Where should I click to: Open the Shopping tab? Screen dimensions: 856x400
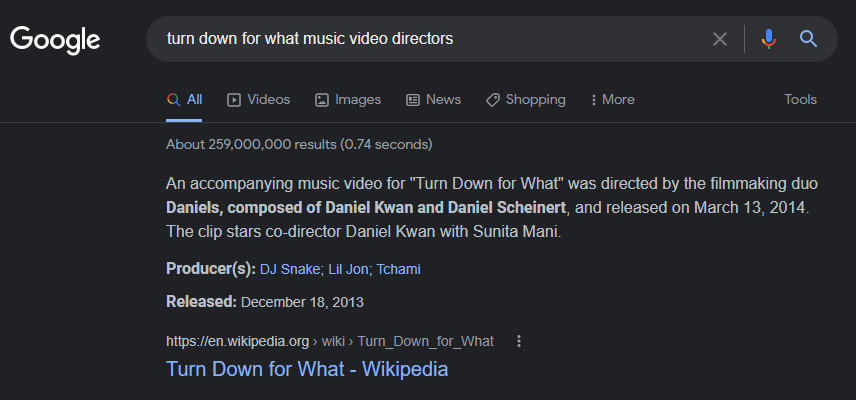[526, 100]
